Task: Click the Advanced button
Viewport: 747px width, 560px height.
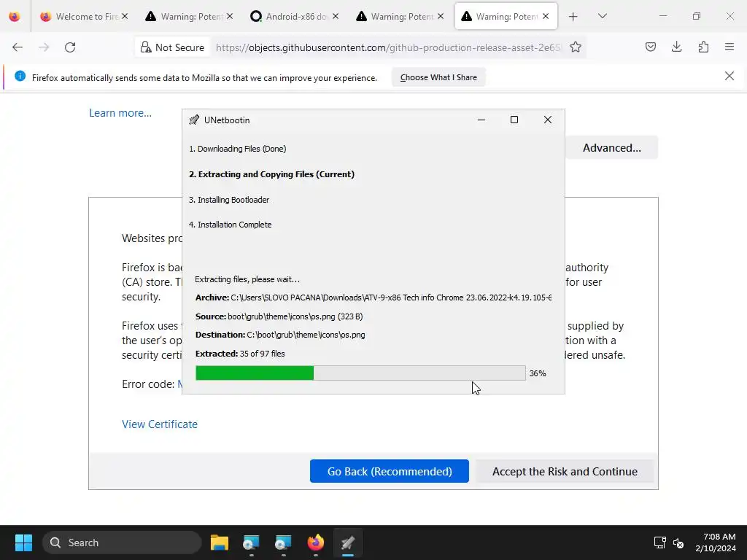Action: [x=612, y=147]
